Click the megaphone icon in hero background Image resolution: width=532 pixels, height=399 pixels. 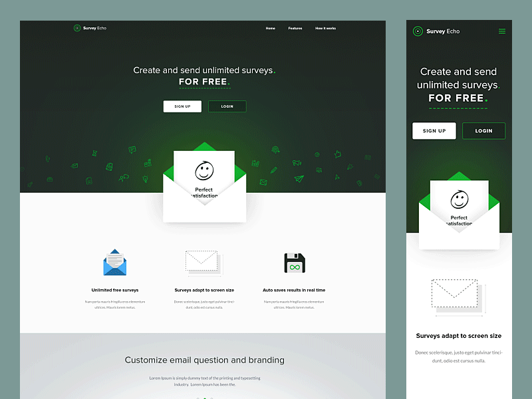tap(296, 162)
